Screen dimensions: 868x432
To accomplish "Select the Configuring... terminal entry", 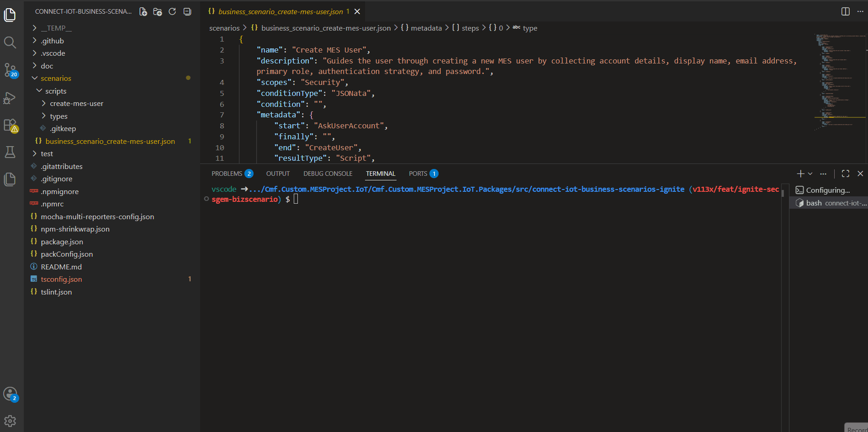I will [829, 190].
